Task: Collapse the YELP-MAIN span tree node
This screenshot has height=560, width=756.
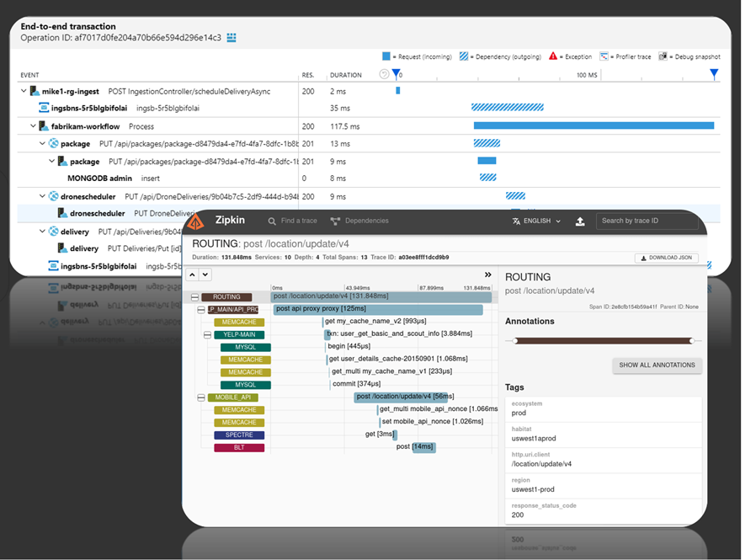Action: point(207,335)
